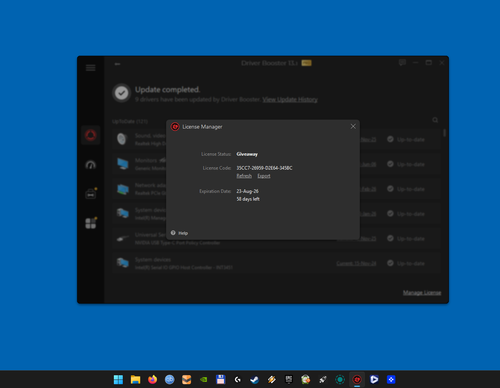500x388 pixels.
Task: Click the Manage License link
Action: (x=422, y=293)
